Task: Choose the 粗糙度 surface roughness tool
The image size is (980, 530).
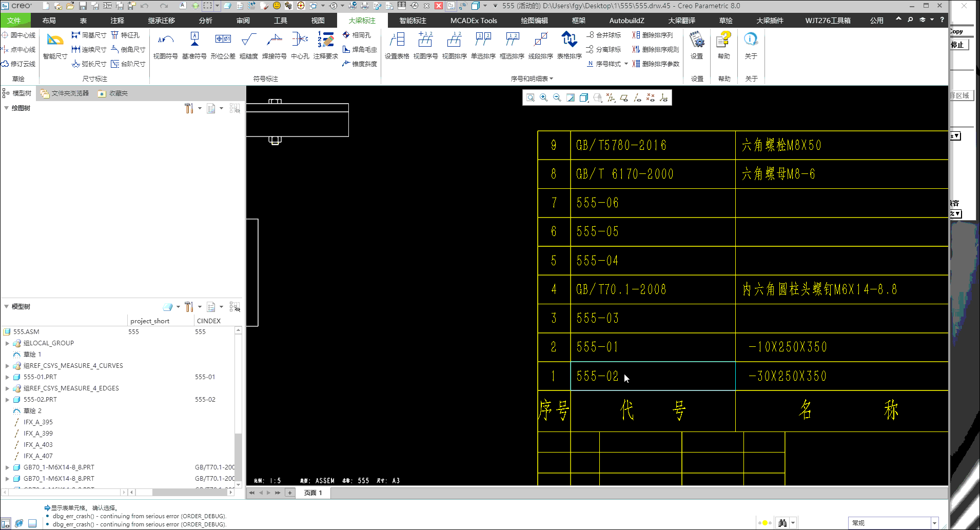Action: [x=249, y=46]
